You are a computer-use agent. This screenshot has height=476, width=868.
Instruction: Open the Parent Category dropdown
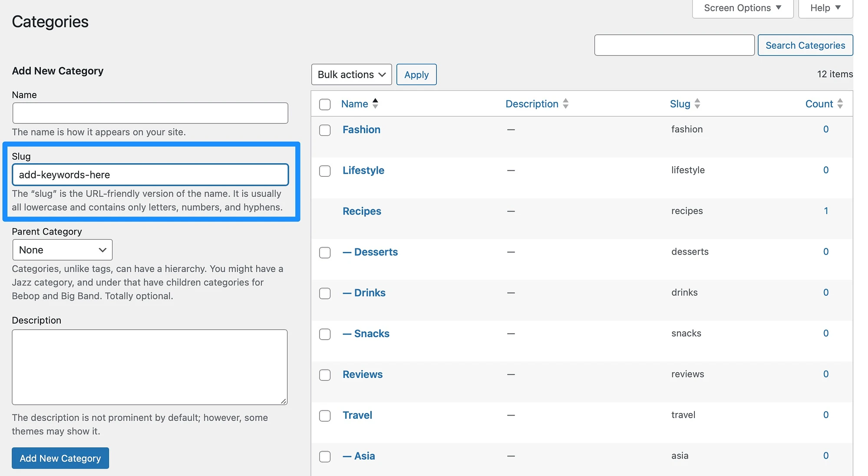[x=62, y=249]
